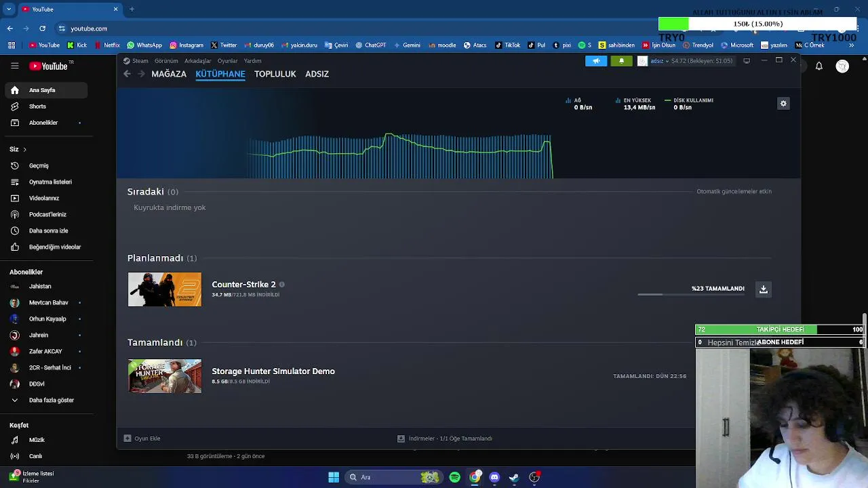The height and width of the screenshot is (488, 868).
Task: Open the Kick bookmark
Action: 77,45
